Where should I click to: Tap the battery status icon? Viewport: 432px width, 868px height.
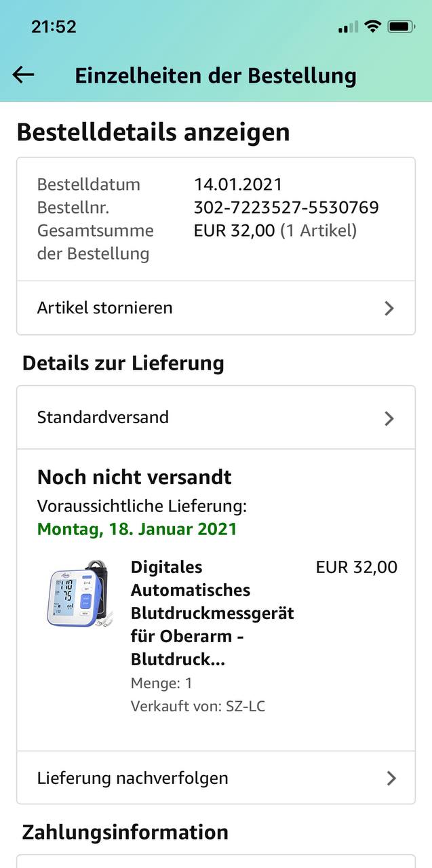(x=401, y=26)
